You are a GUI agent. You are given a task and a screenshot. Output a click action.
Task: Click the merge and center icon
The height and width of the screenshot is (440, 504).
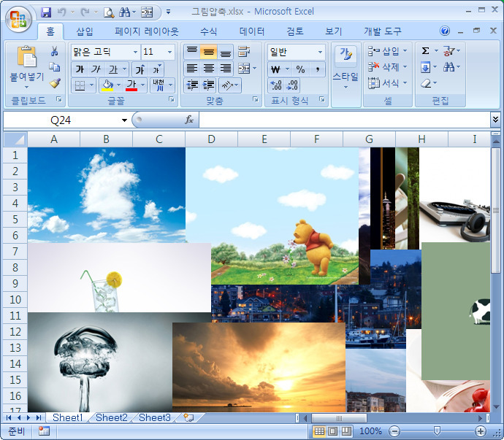tap(244, 69)
